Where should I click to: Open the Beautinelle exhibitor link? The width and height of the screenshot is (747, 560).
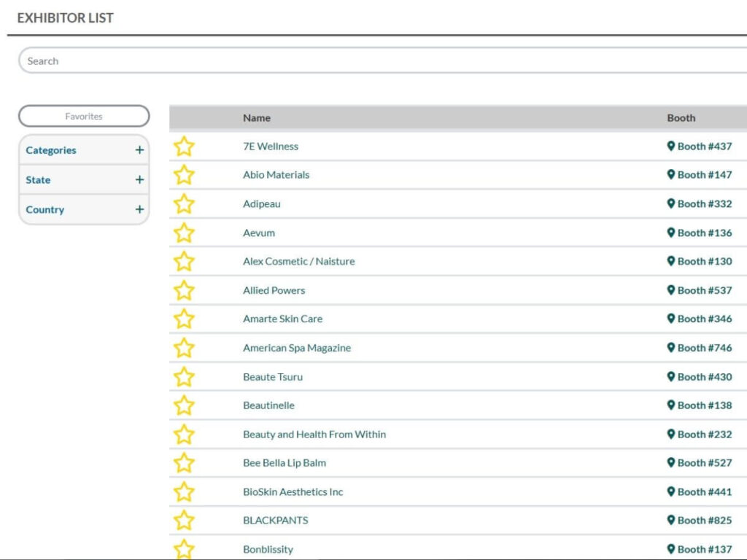click(x=268, y=405)
